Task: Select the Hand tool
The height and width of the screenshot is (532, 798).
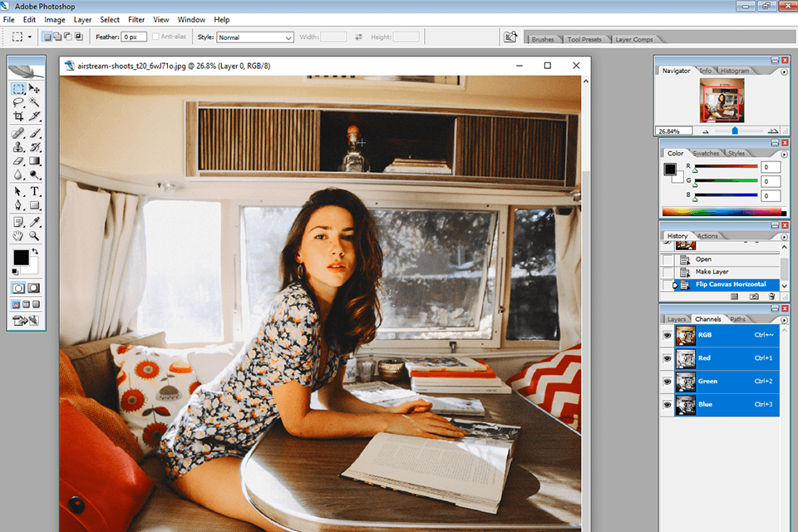Action: [x=18, y=236]
